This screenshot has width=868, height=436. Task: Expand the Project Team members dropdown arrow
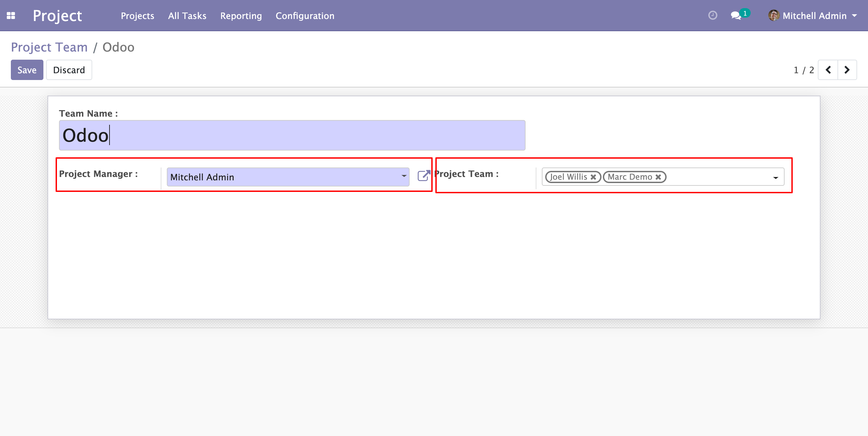coord(775,178)
